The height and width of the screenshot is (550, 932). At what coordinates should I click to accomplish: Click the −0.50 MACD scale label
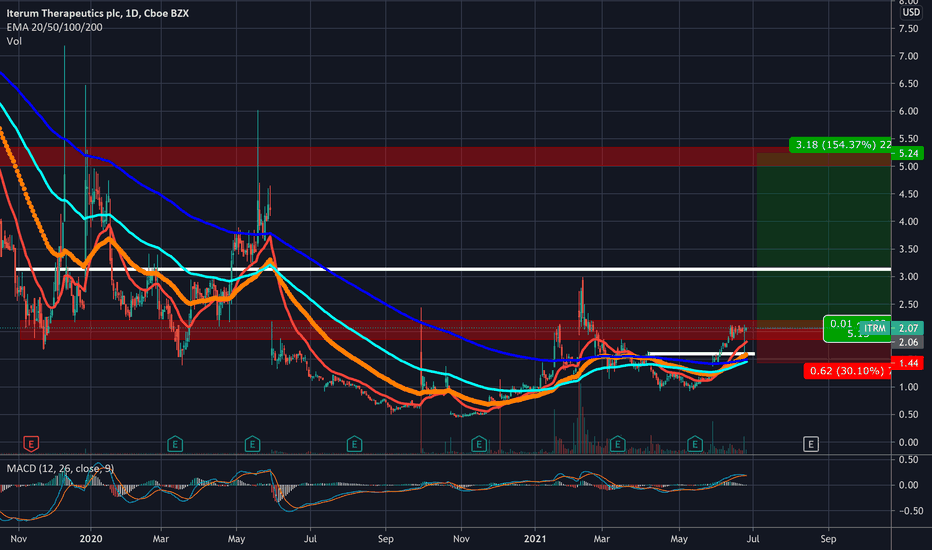click(x=909, y=511)
